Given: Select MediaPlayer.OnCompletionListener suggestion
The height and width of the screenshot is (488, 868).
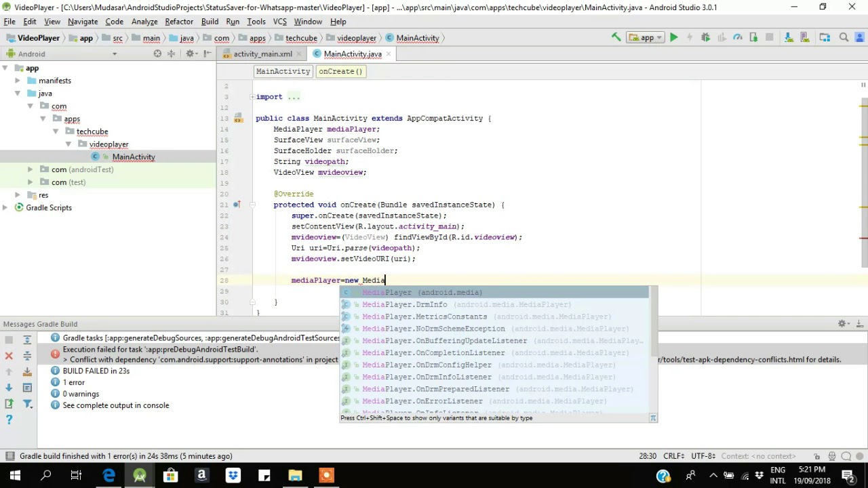Looking at the screenshot, I should [495, 353].
